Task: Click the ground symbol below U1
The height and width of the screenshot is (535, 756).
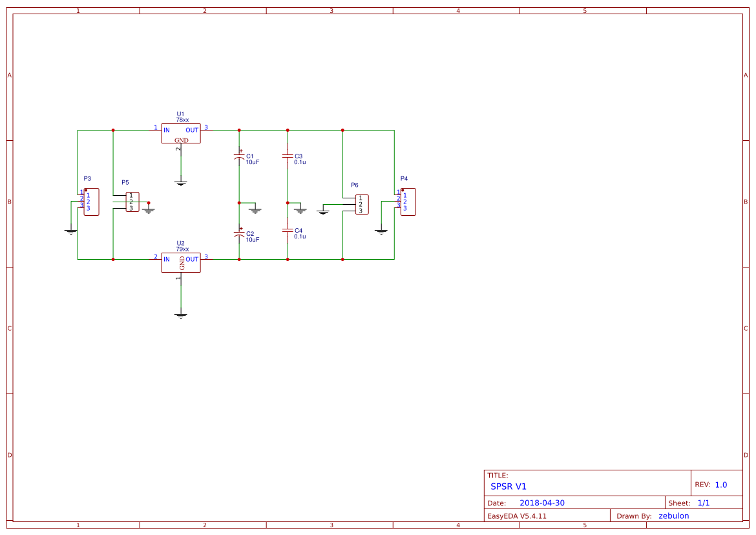Action: 181,181
